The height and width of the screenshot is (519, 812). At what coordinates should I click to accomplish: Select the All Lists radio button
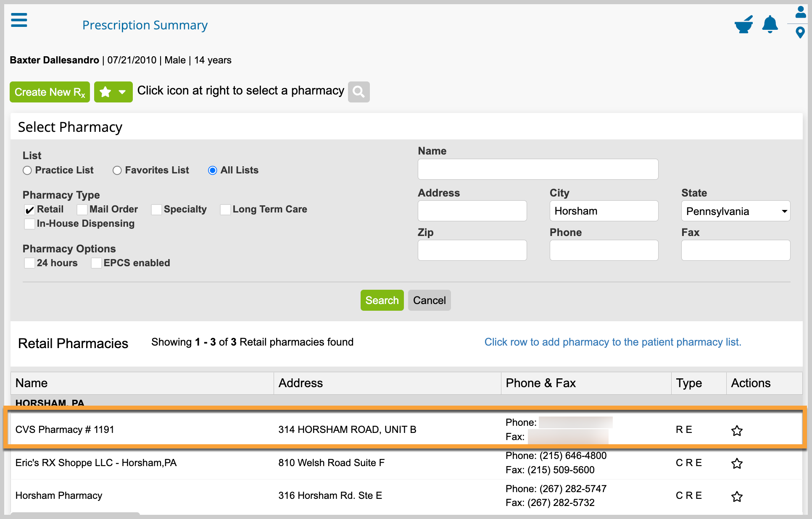click(x=213, y=170)
